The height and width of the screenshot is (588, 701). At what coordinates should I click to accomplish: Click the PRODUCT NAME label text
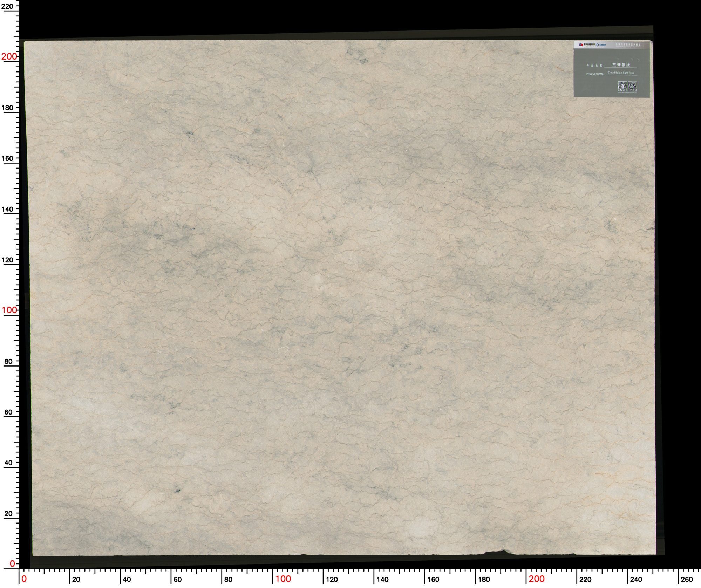(x=595, y=74)
